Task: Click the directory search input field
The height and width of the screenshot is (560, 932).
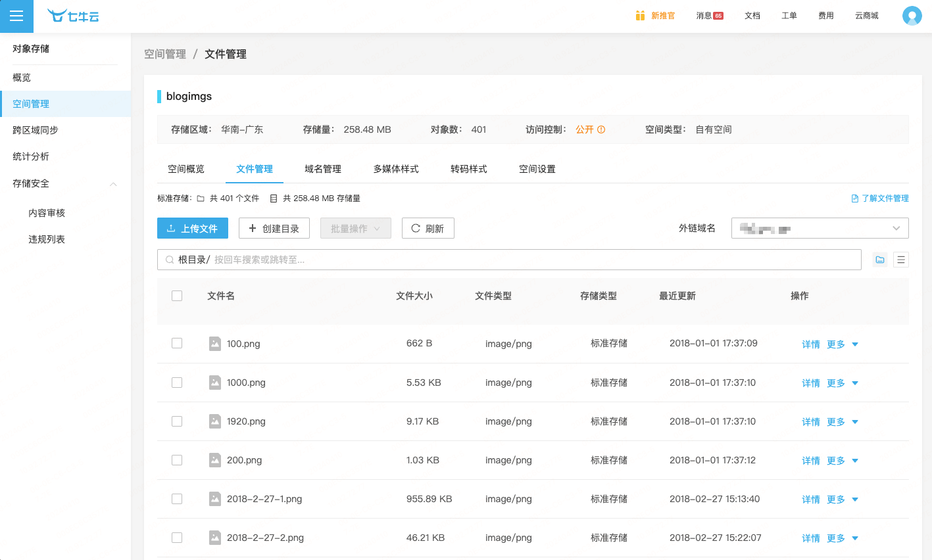Action: (509, 260)
